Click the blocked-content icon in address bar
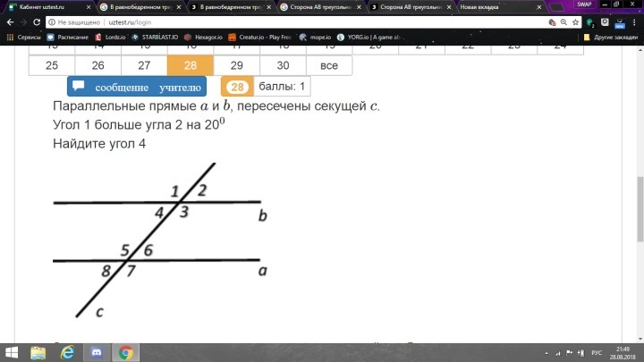The width and height of the screenshot is (644, 362). [x=552, y=22]
